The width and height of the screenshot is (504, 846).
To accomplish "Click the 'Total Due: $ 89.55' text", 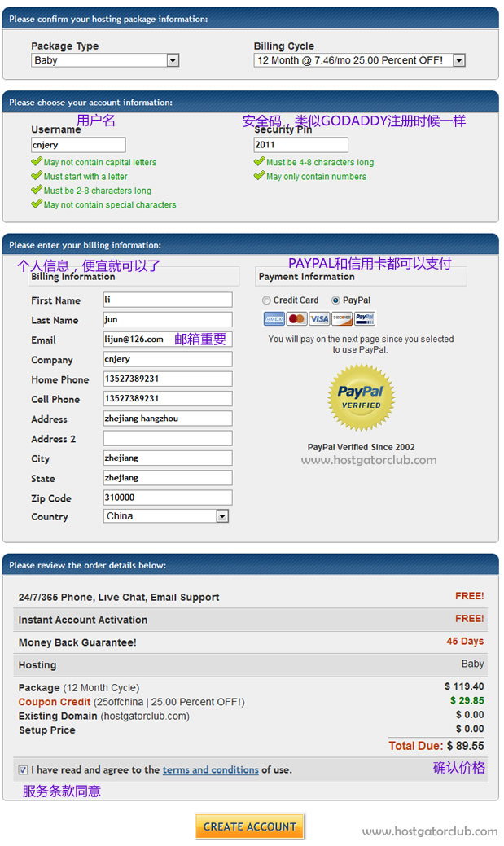I will (x=436, y=746).
